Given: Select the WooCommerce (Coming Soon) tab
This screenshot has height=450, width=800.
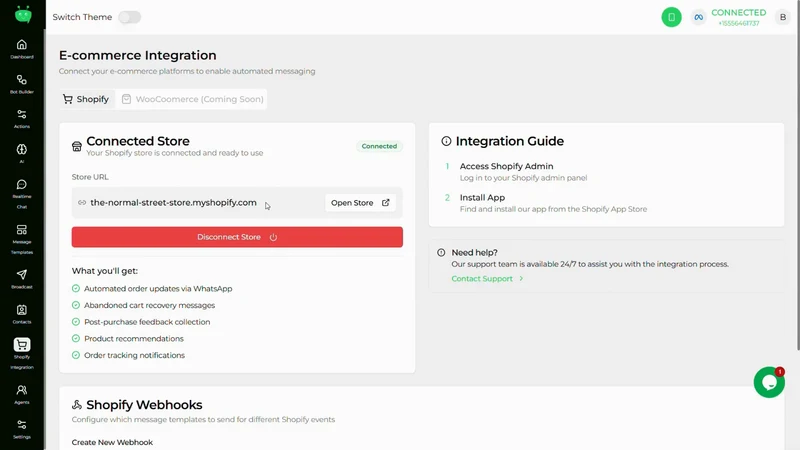Looking at the screenshot, I should click(x=192, y=99).
